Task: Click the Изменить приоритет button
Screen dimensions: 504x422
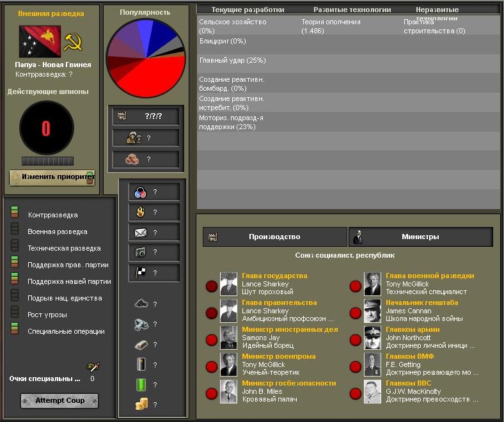Action: (x=52, y=177)
